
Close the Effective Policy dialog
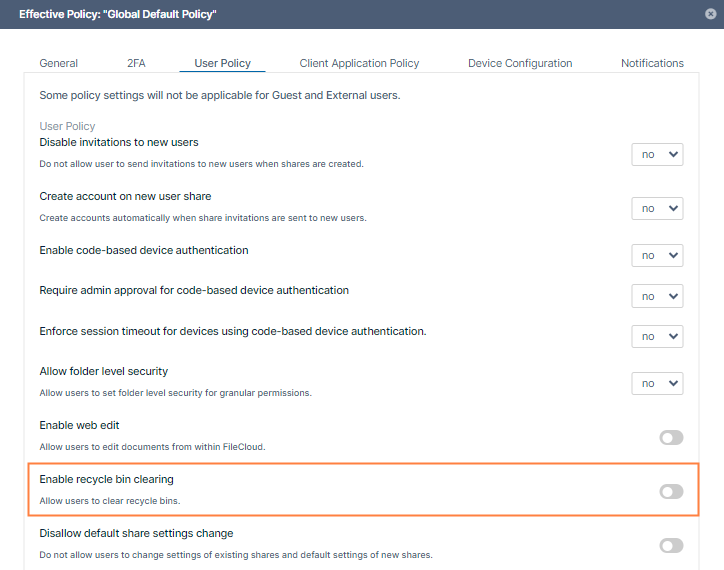pos(709,13)
